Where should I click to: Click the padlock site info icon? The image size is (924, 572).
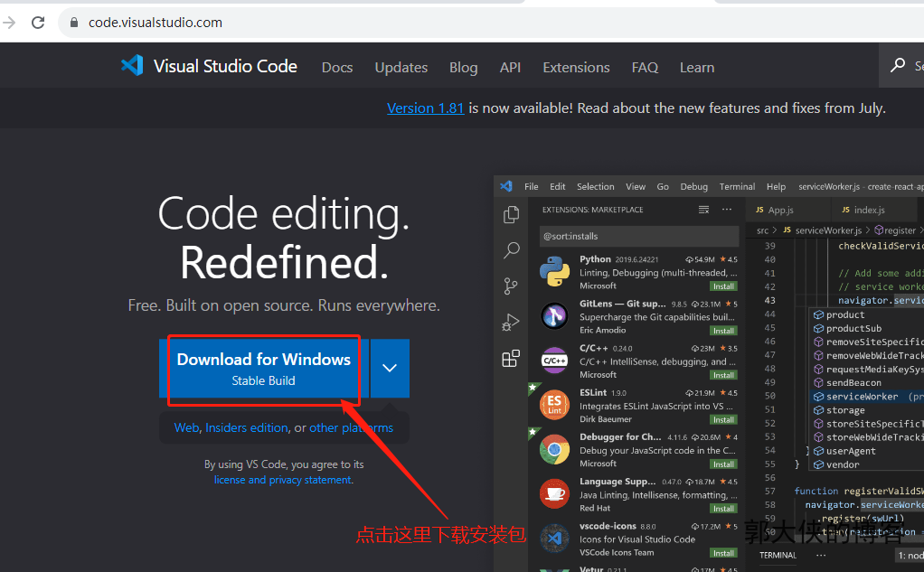pos(73,23)
